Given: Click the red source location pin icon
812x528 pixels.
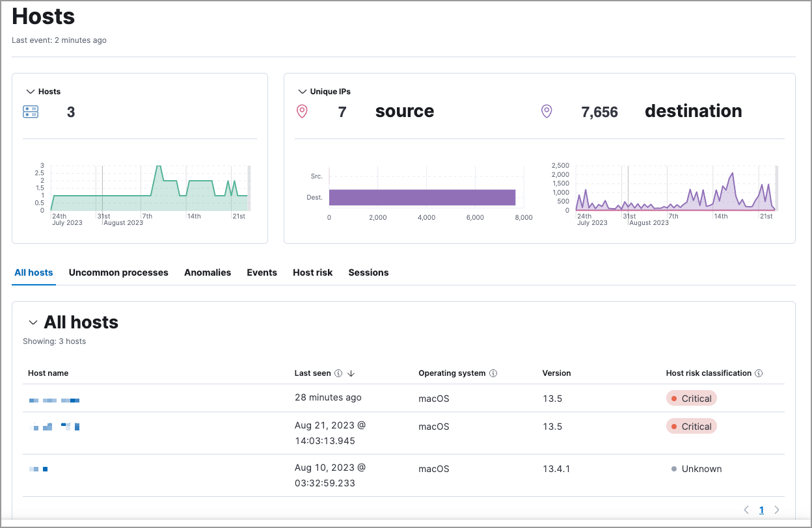Looking at the screenshot, I should [x=302, y=111].
